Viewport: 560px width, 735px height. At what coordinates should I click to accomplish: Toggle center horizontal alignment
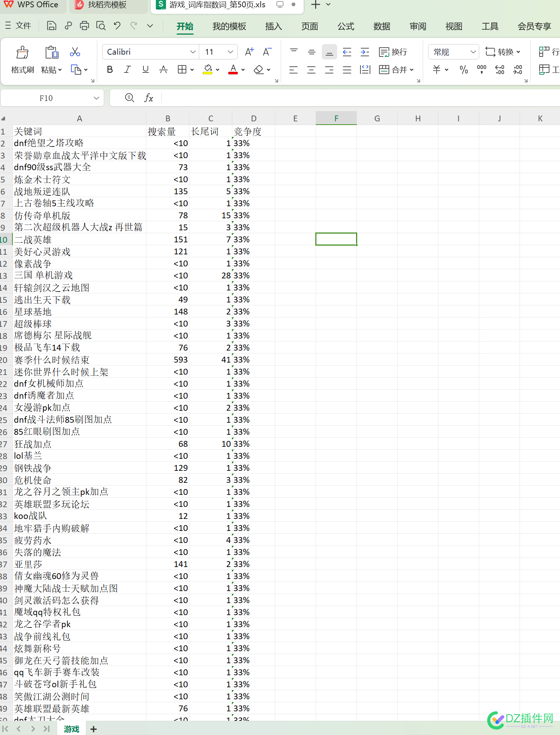[311, 70]
